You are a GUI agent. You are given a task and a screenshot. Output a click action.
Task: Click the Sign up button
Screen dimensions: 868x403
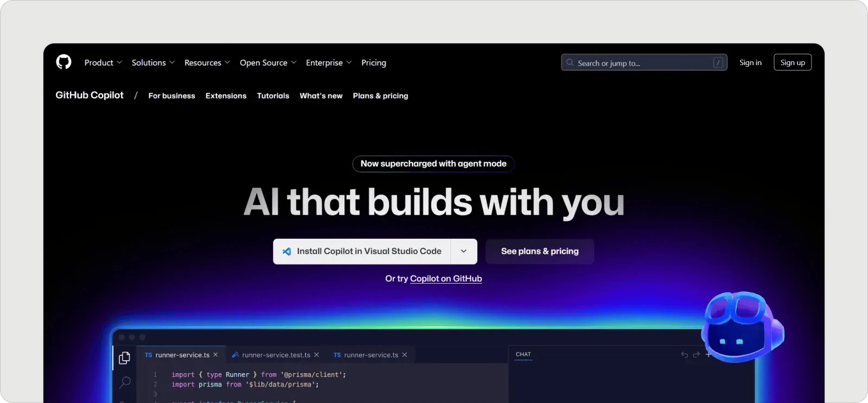click(x=793, y=62)
